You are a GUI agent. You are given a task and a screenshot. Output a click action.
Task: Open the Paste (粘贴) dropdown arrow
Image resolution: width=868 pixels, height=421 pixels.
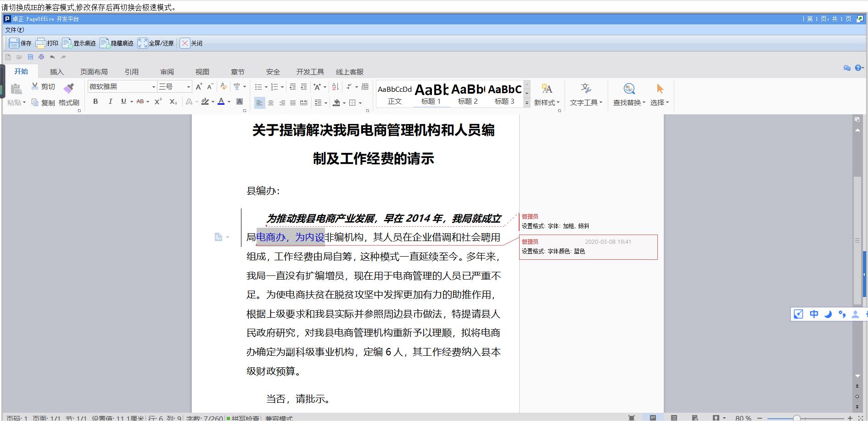(24, 103)
